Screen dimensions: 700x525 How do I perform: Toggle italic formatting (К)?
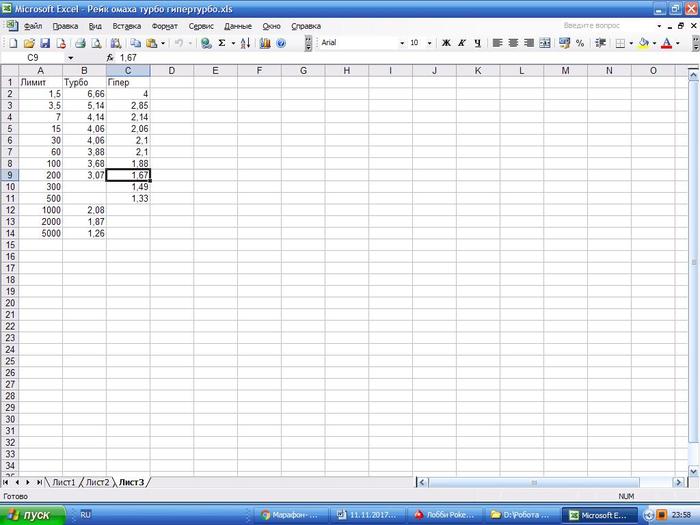pos(462,43)
